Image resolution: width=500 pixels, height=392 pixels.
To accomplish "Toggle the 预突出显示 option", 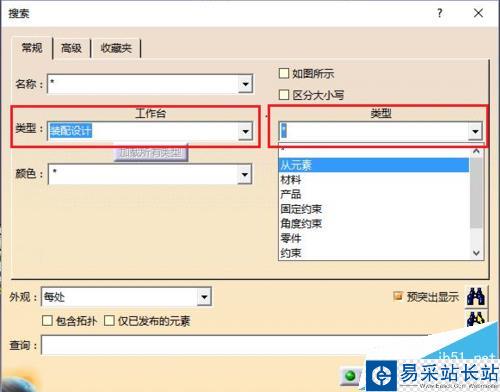I will click(398, 296).
